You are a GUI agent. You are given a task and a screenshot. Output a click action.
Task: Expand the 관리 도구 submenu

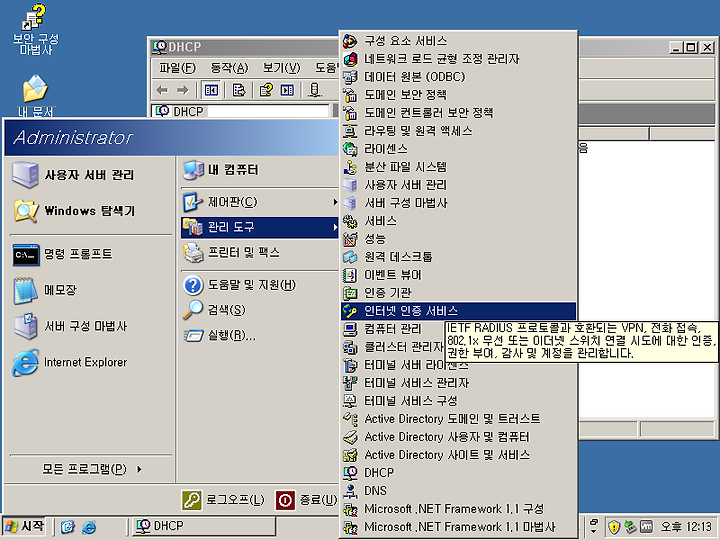point(259,227)
